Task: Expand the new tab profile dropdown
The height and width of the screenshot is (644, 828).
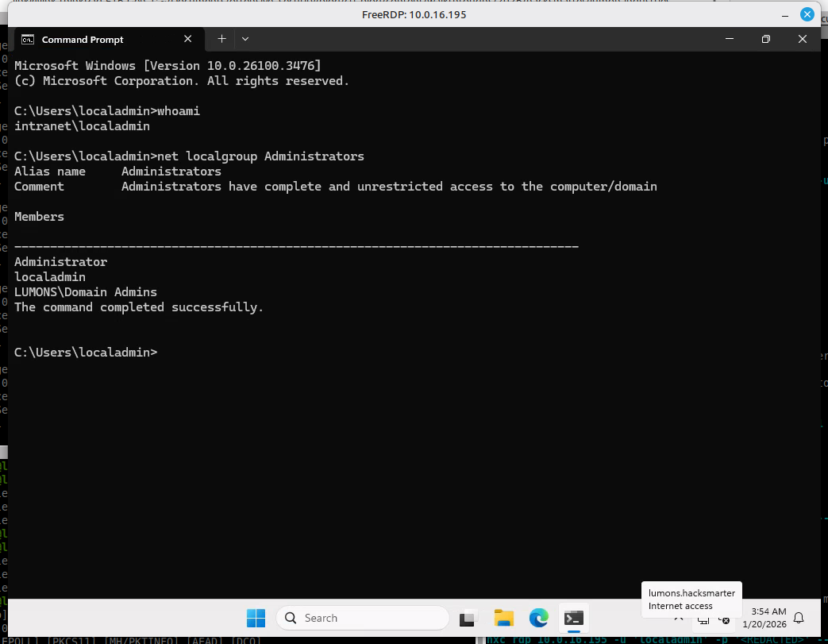Action: (x=245, y=39)
